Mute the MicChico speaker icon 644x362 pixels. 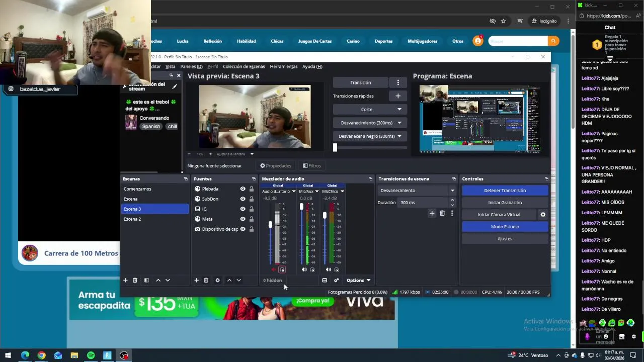click(x=328, y=269)
